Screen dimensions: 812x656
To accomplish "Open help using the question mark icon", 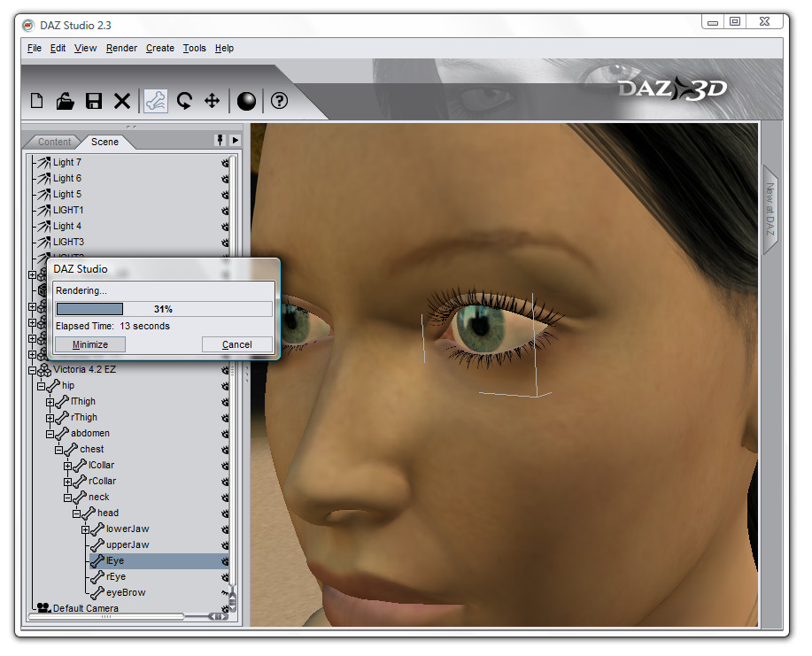I will [279, 100].
